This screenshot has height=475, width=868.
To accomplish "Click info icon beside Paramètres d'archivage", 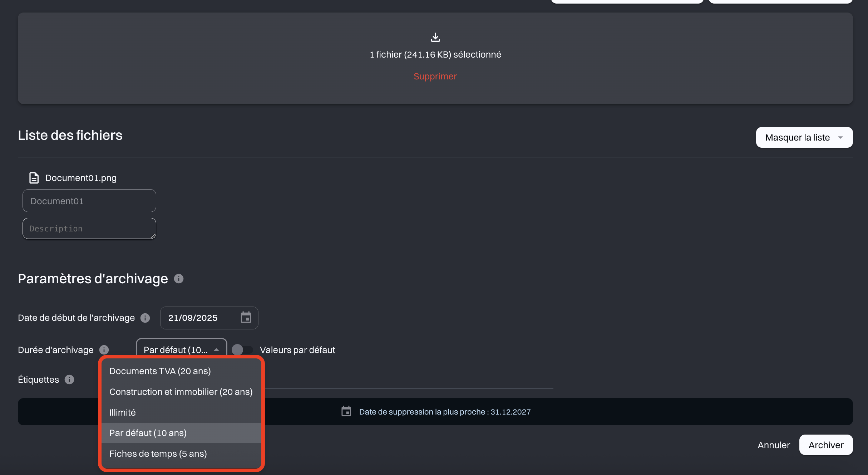I will [179, 279].
